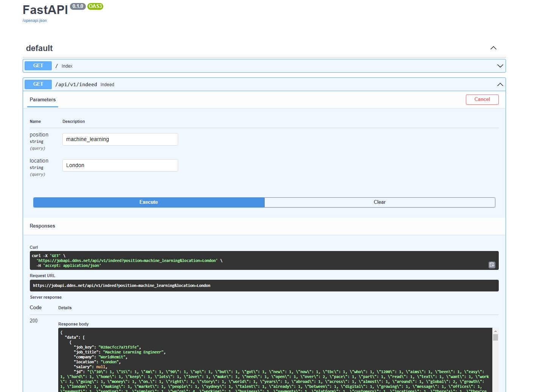This screenshot has height=392, width=543.
Task: Click the "company": "WorldRemit" line
Action: pyautogui.click(x=101, y=357)
